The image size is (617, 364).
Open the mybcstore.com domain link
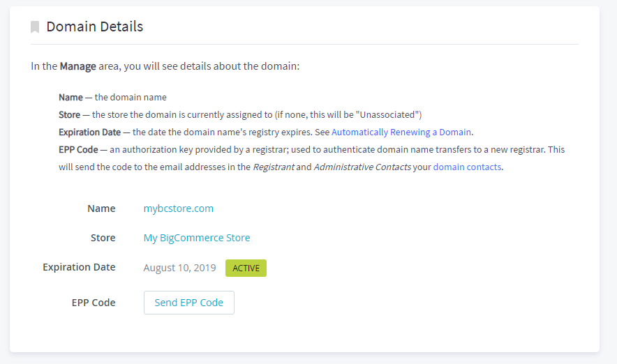pyautogui.click(x=178, y=208)
